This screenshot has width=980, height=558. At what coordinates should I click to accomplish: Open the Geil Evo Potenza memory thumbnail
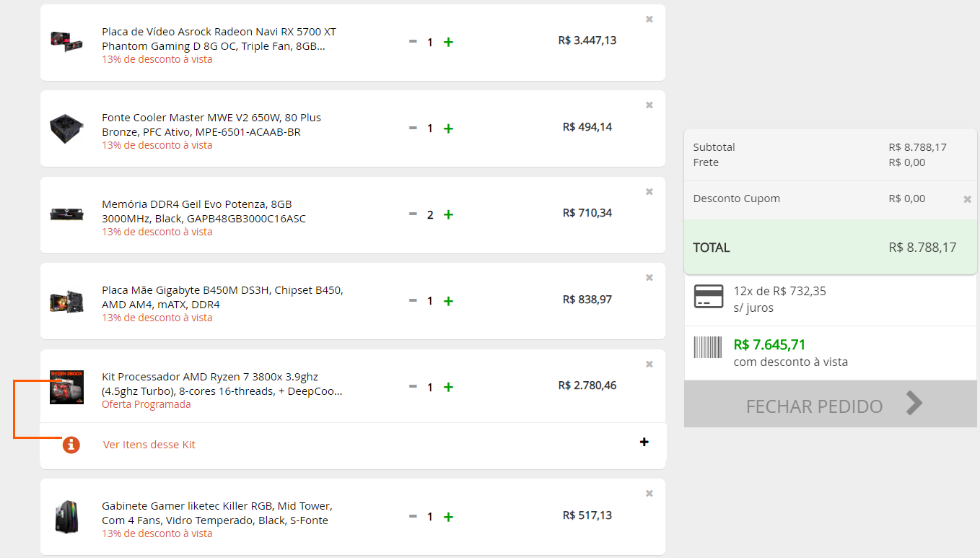[66, 214]
